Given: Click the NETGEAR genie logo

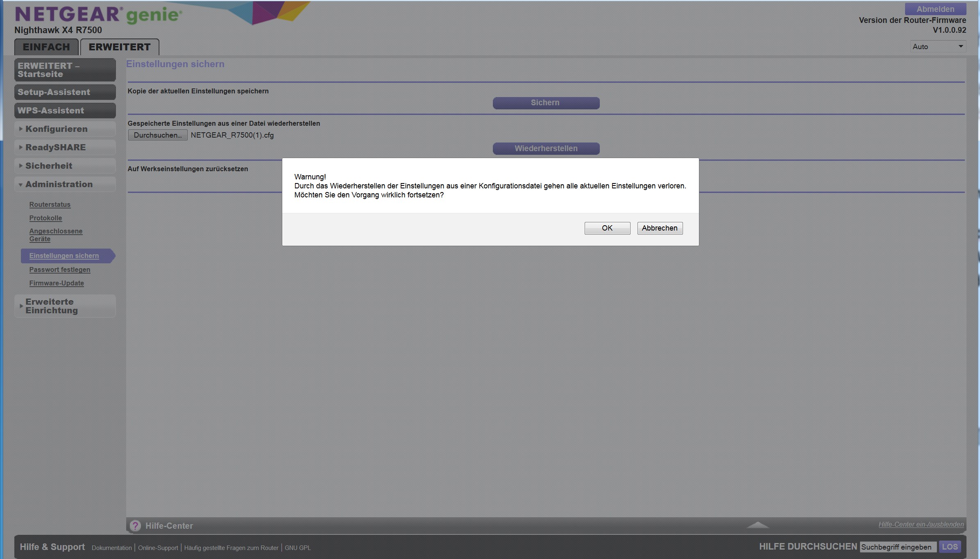Looking at the screenshot, I should (x=98, y=15).
